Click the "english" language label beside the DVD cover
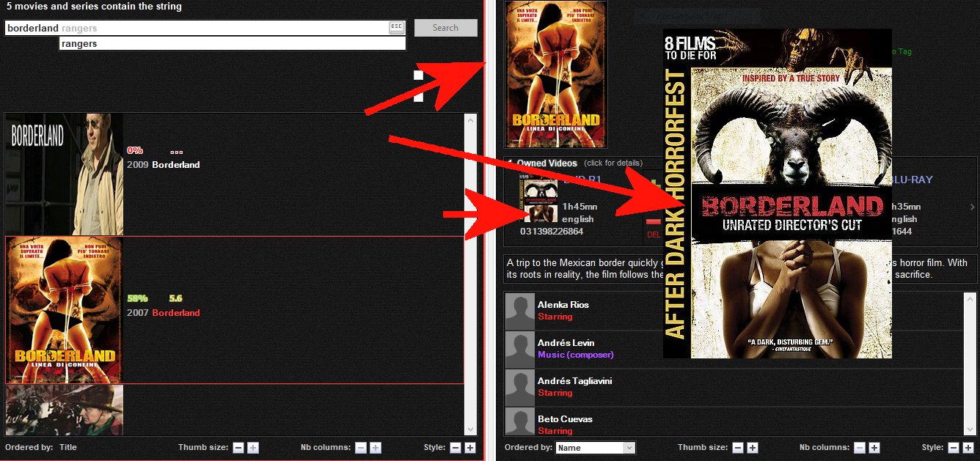This screenshot has height=461, width=980. pyautogui.click(x=578, y=219)
